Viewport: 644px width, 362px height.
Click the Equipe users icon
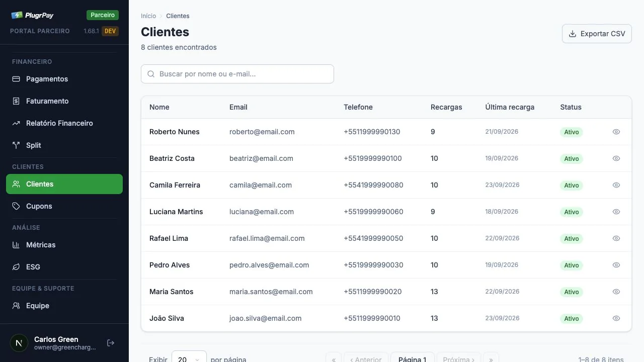click(x=16, y=306)
